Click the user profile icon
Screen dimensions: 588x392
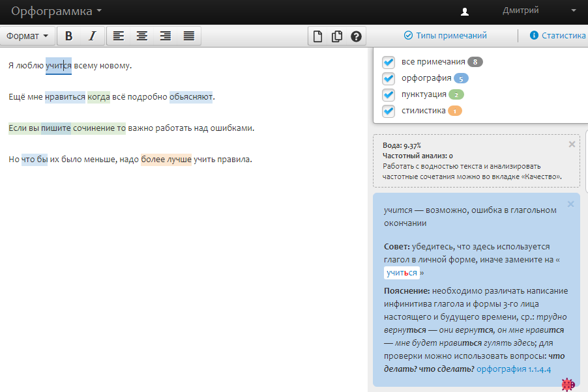pyautogui.click(x=465, y=12)
